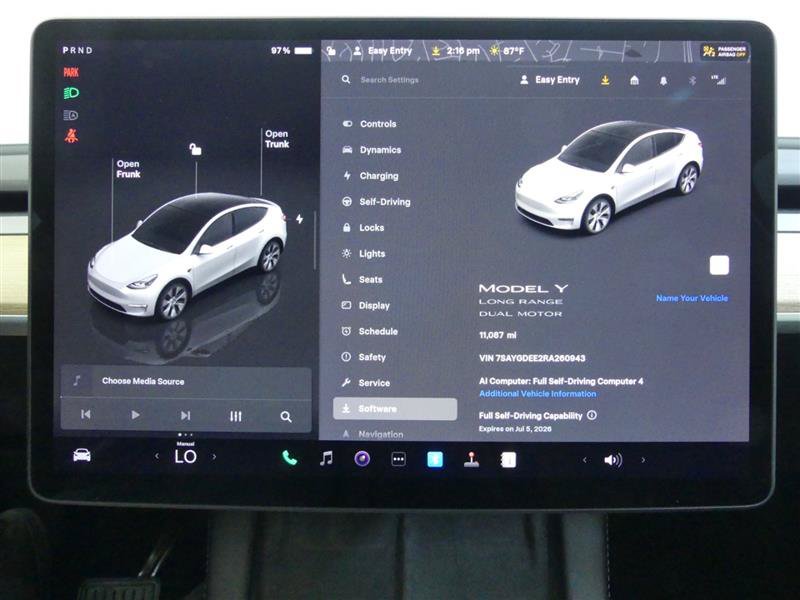Screen dimensions: 800x600
Task: Tap the 2:16 pm clock in the status bar
Action: point(463,51)
